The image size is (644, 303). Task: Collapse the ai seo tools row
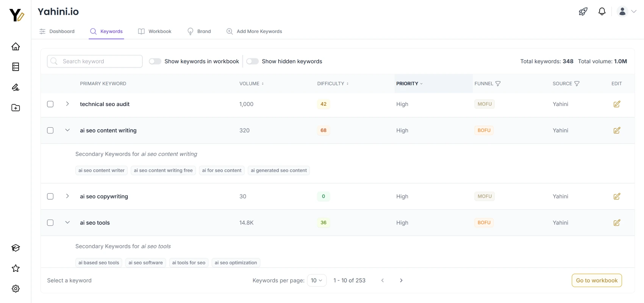(67, 222)
